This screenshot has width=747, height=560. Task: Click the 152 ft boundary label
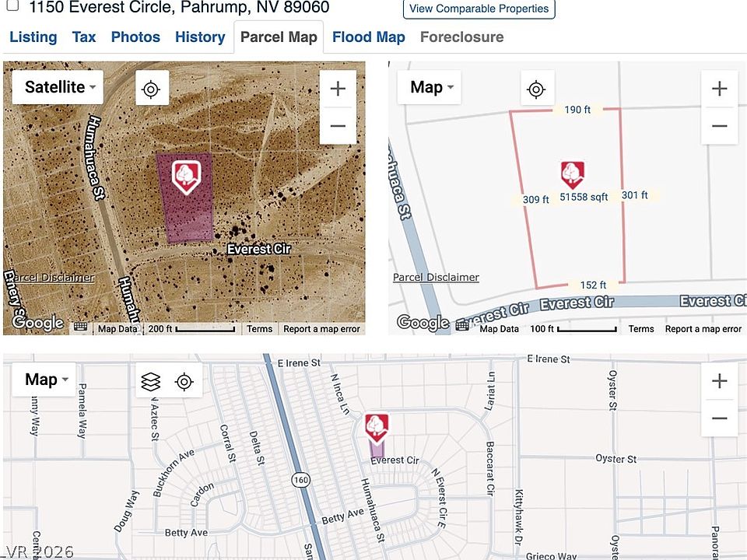click(x=593, y=285)
